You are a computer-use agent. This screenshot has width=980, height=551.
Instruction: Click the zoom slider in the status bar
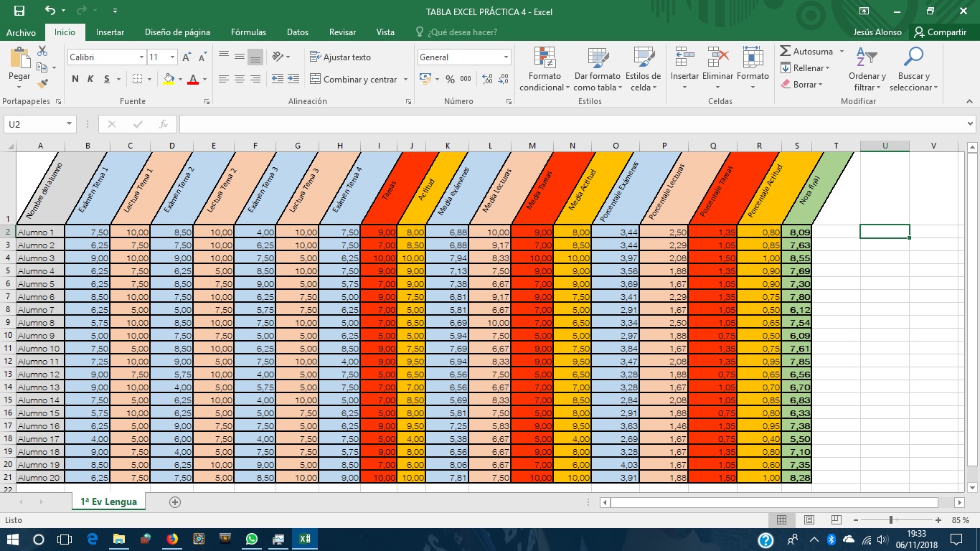pos(890,520)
